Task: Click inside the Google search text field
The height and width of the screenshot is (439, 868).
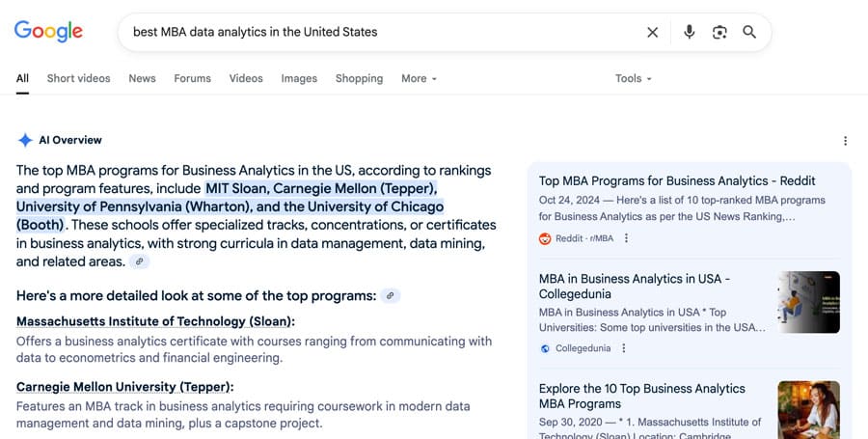Action: (382, 32)
